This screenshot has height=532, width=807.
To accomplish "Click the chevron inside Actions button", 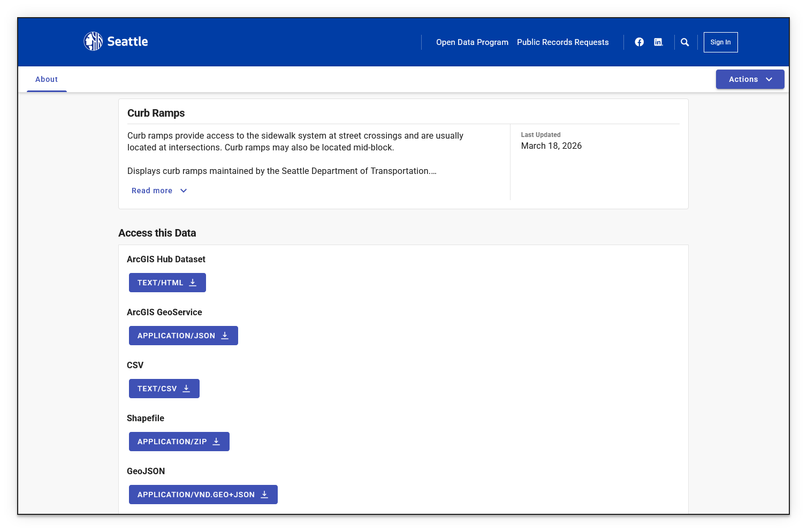I will 769,79.
